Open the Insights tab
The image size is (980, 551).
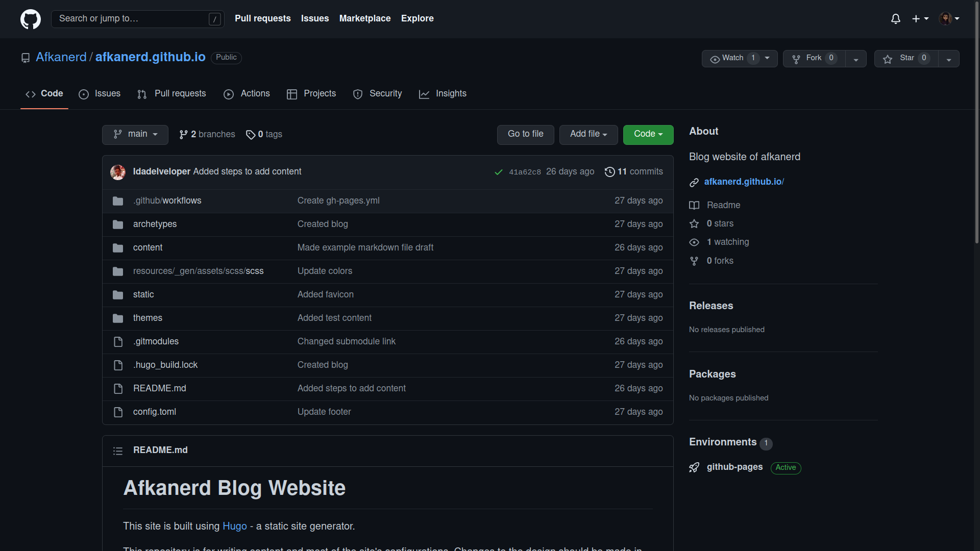point(443,94)
